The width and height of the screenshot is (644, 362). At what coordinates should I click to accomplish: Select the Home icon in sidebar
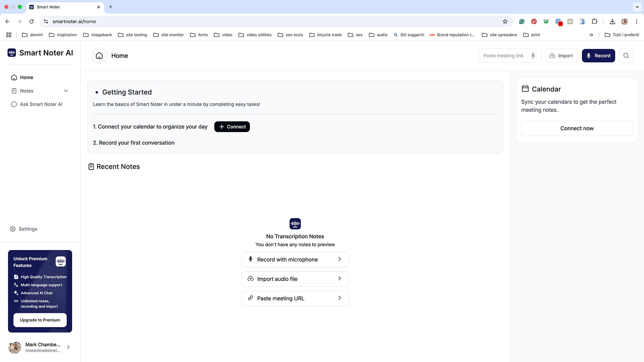tap(14, 77)
